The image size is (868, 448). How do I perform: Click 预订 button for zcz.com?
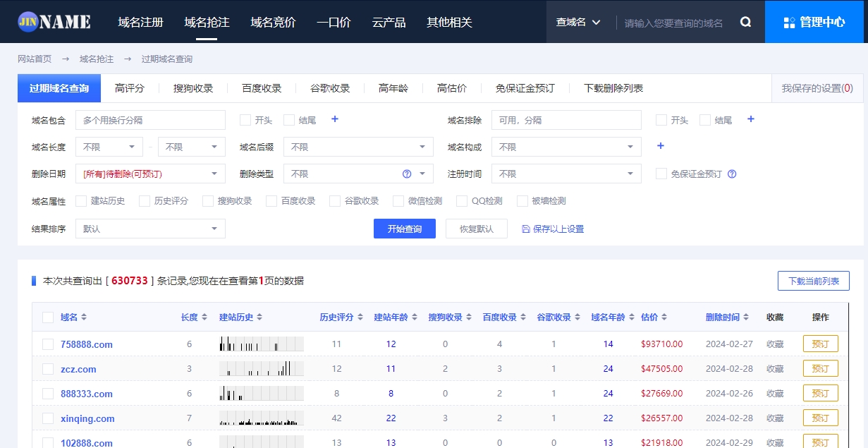[x=821, y=369]
